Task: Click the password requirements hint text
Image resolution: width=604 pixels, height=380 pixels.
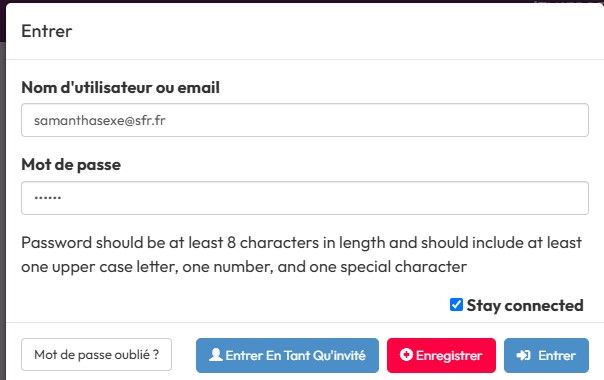Action: [x=301, y=255]
